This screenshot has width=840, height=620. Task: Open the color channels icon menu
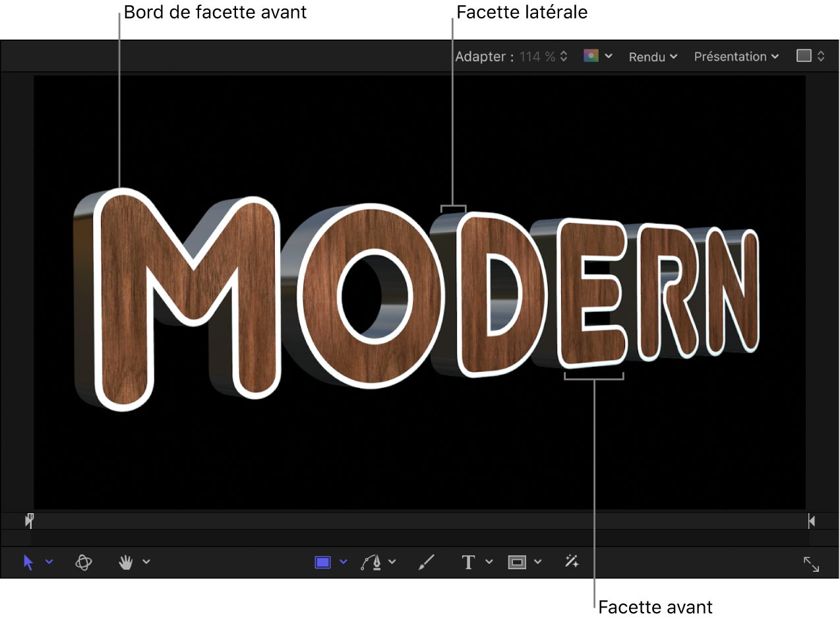(591, 56)
